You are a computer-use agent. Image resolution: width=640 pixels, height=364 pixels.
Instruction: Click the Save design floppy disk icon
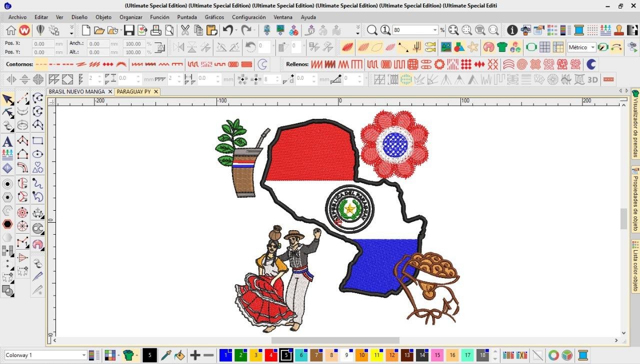(129, 30)
